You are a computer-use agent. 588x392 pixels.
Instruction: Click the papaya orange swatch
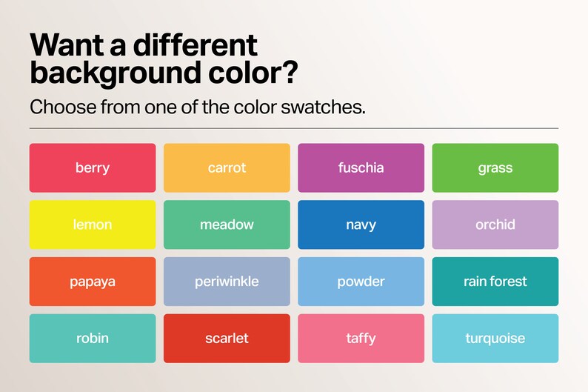pyautogui.click(x=93, y=282)
